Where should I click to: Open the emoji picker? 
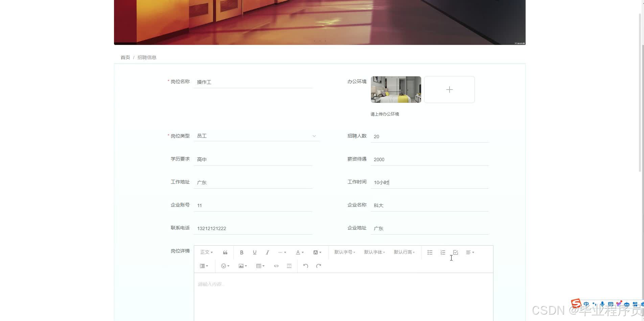tap(225, 266)
